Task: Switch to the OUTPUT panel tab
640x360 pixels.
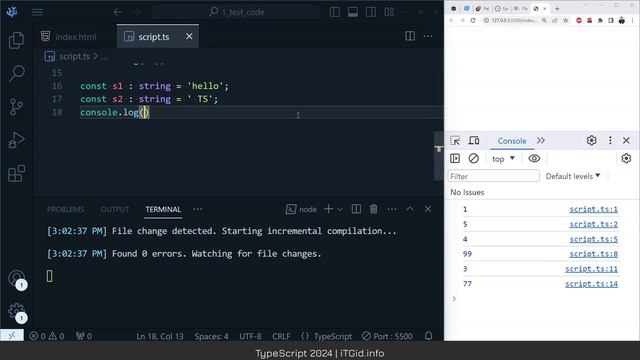Action: (115, 209)
